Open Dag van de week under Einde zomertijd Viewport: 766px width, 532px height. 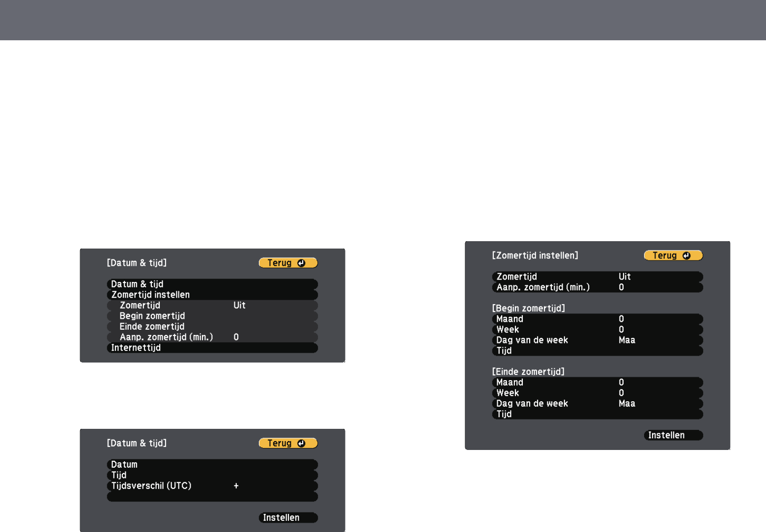click(x=597, y=403)
